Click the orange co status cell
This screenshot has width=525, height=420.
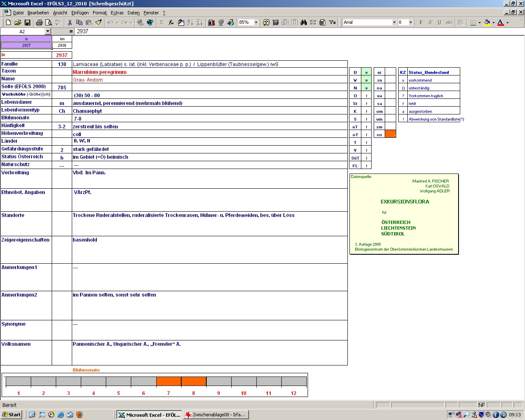click(x=390, y=134)
